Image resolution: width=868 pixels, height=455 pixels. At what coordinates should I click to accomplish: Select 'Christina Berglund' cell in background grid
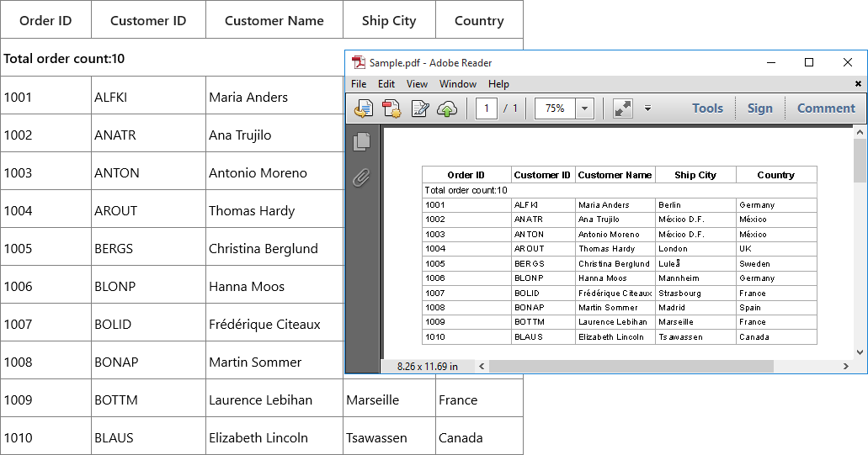[274, 248]
